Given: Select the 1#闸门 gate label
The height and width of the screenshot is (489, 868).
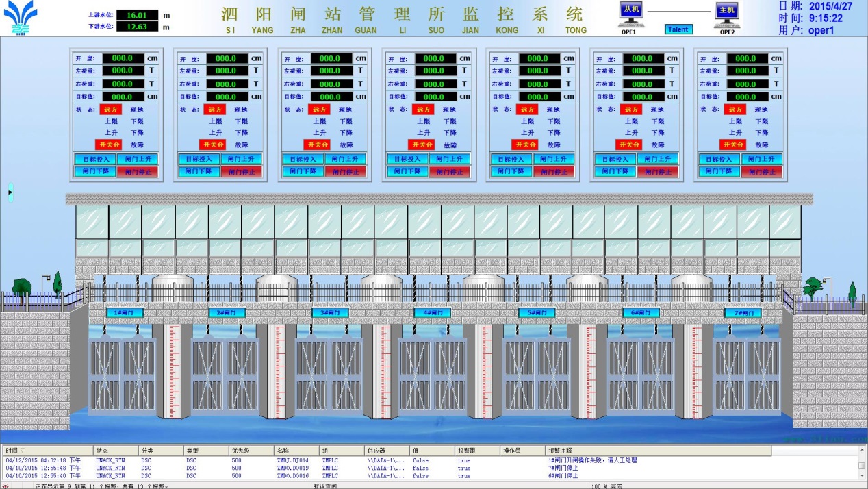Looking at the screenshot, I should pos(125,313).
